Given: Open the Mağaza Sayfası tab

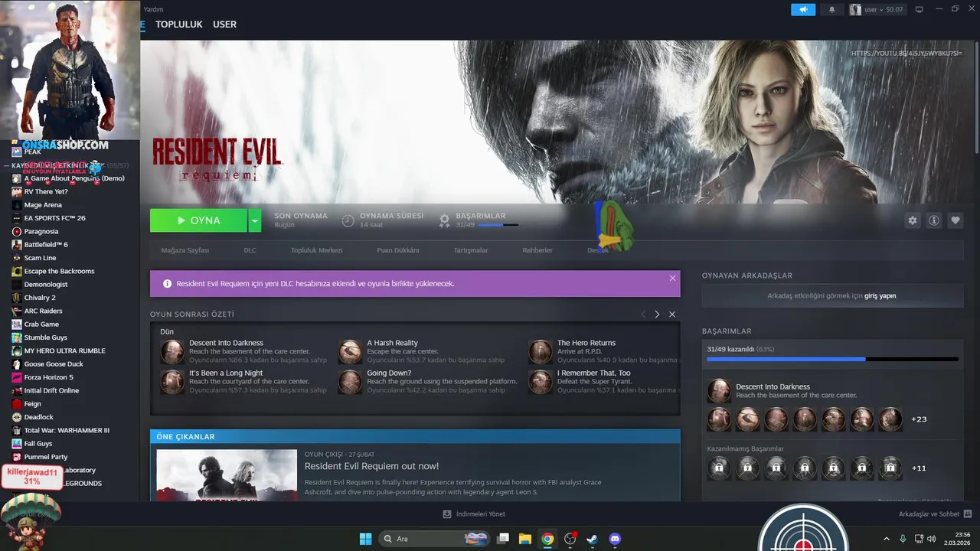Looking at the screenshot, I should (x=185, y=250).
